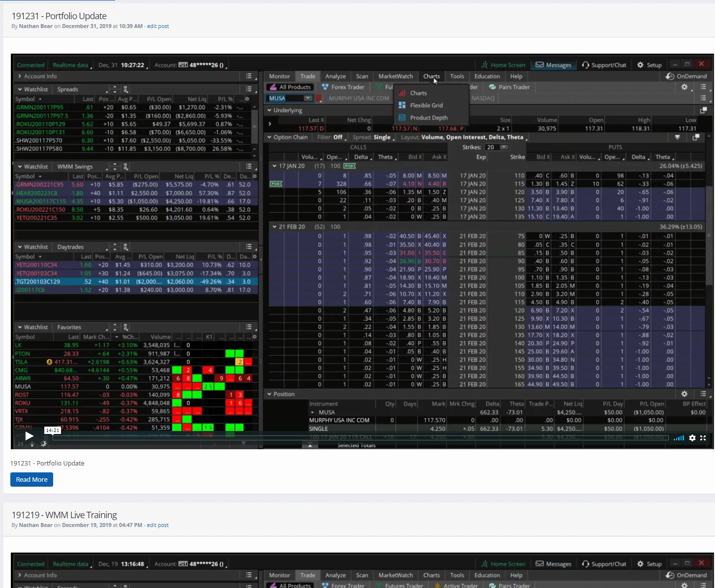Open Position section gear settings

[684, 394]
